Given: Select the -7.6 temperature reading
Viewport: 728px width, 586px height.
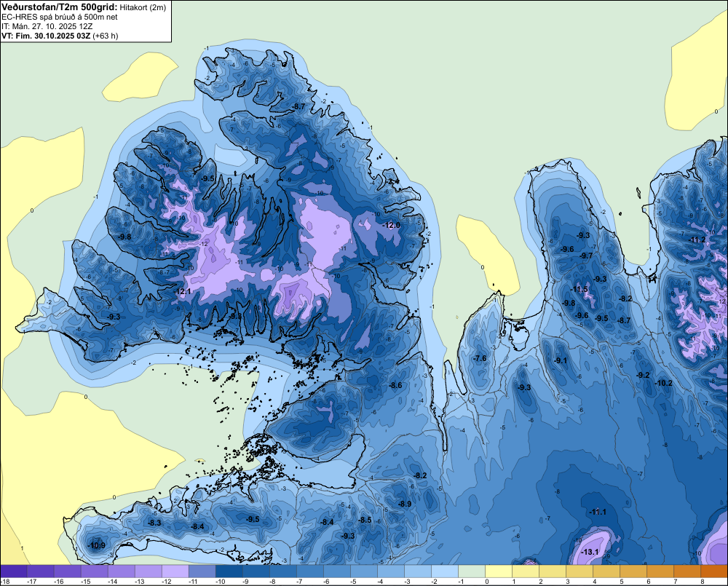Looking at the screenshot, I should (480, 358).
